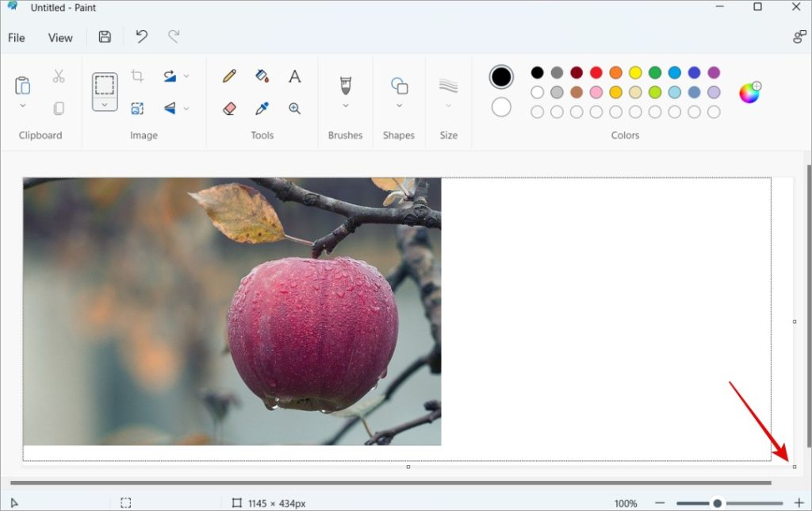Open the View menu
Viewport: 812px width, 511px height.
[60, 37]
